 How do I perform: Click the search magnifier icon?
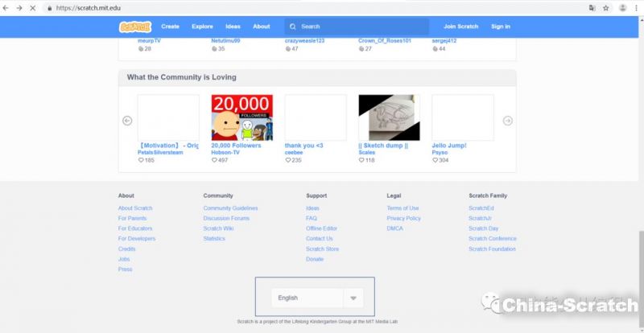[292, 27]
